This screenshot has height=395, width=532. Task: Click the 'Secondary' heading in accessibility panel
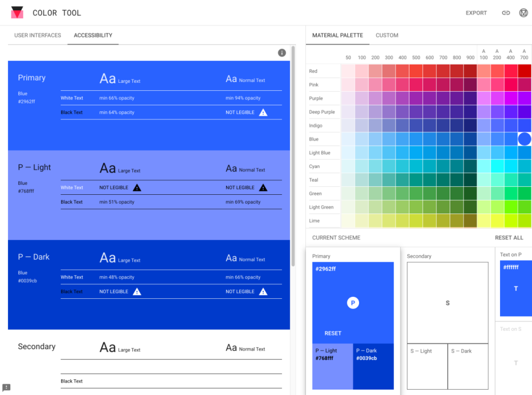[x=36, y=347]
